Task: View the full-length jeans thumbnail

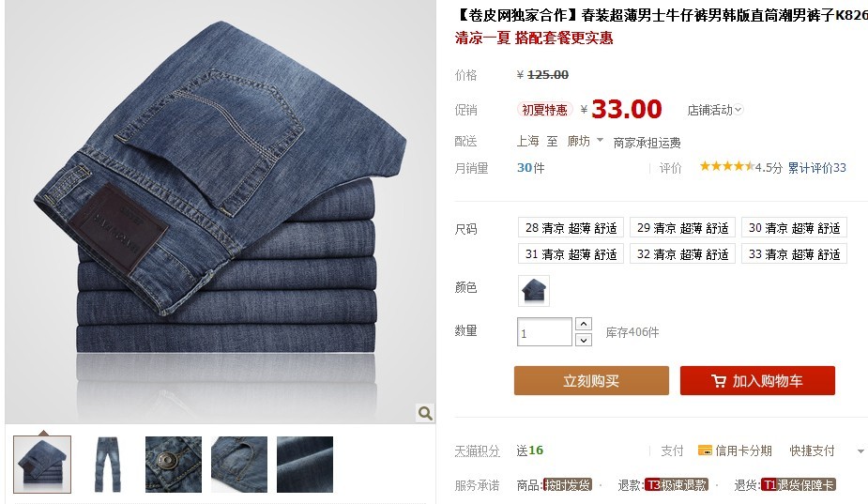Action: (x=107, y=465)
